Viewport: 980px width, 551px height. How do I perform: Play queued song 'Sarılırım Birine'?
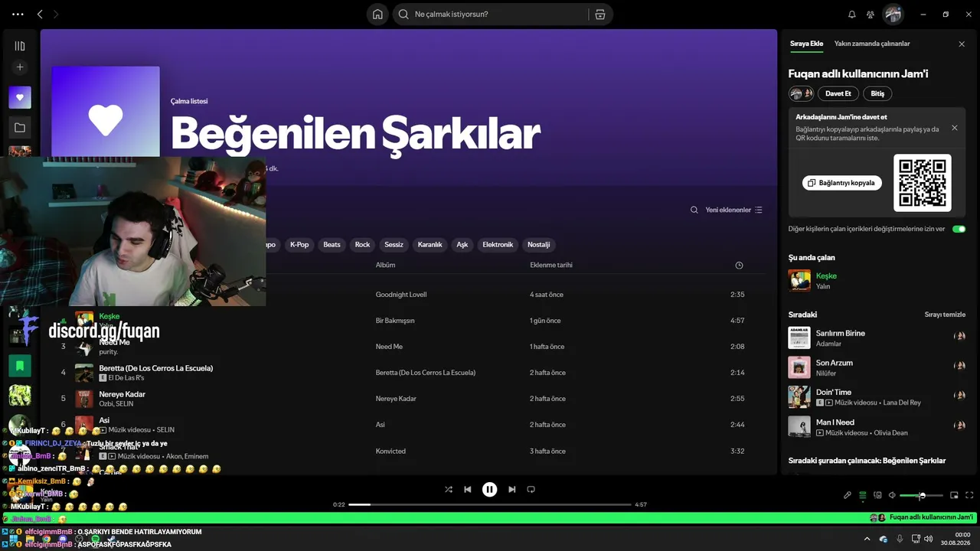[x=877, y=337]
